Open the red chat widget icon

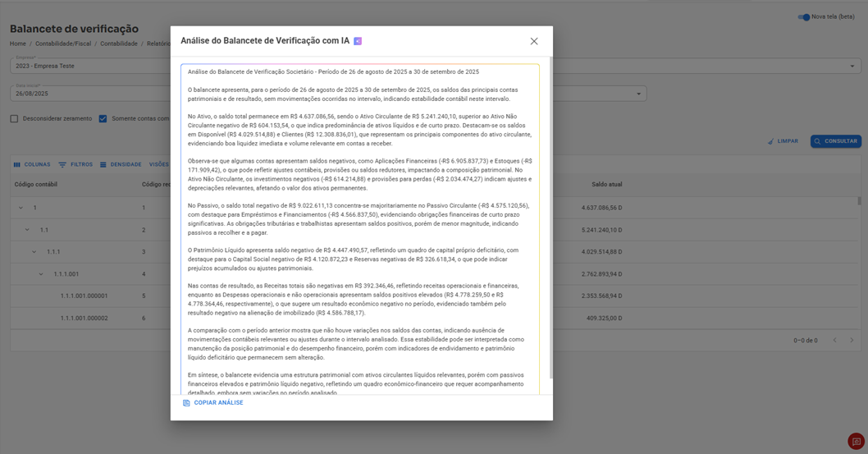tap(857, 441)
